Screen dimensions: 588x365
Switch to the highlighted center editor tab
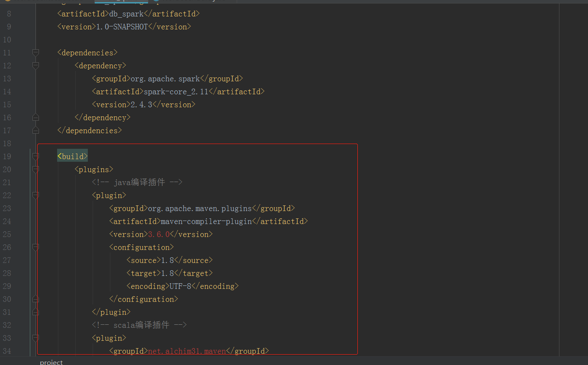point(121,2)
